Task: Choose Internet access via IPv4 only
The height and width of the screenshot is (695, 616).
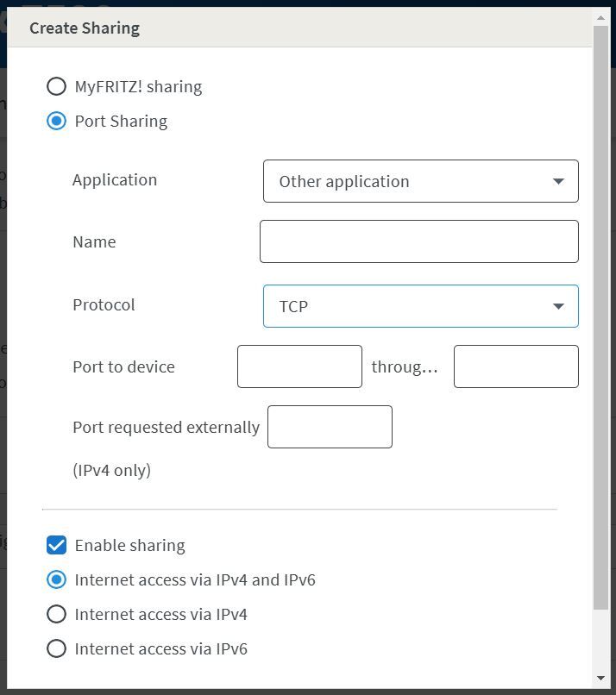Action: [56, 614]
